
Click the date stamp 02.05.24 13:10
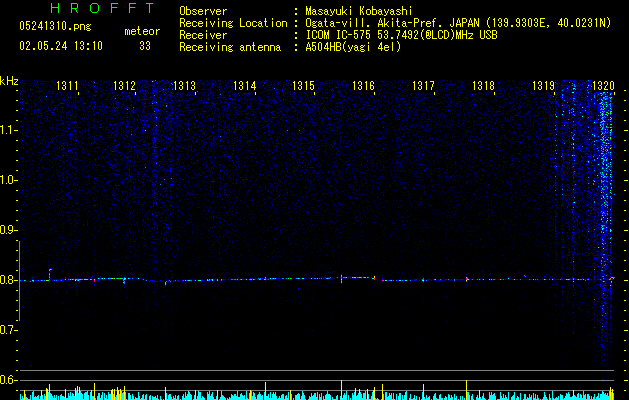[x=61, y=46]
